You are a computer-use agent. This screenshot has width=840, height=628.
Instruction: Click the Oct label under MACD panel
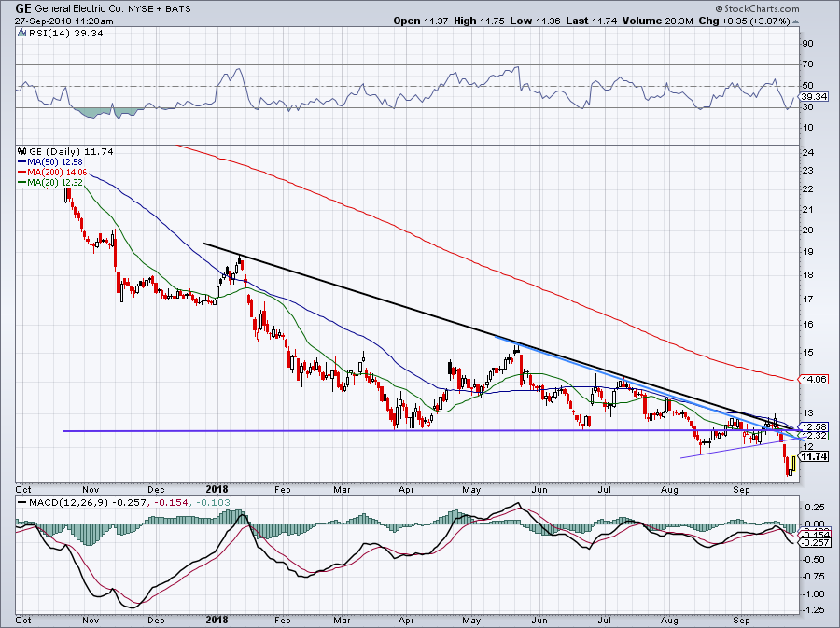[x=23, y=621]
